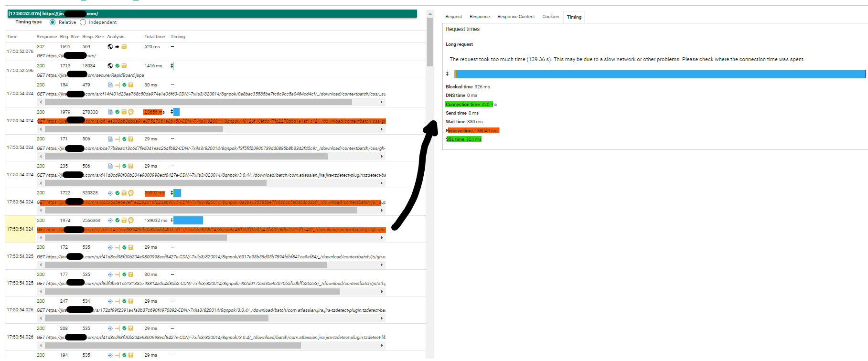Click the save disk icon on the 139032 ms row
The width and height of the screenshot is (868, 361).
[124, 221]
